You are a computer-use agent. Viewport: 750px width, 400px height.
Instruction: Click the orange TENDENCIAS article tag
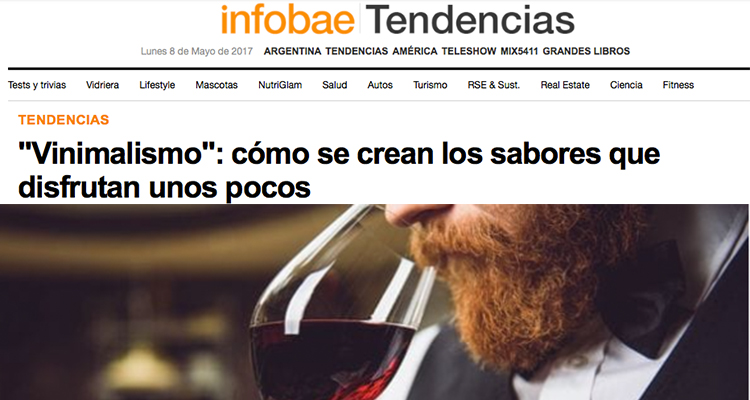(x=64, y=120)
